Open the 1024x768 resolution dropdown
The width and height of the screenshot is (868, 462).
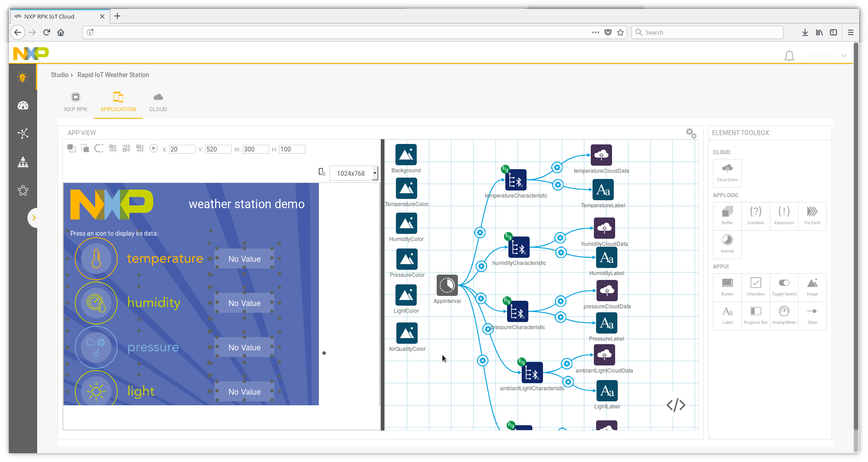tap(353, 173)
